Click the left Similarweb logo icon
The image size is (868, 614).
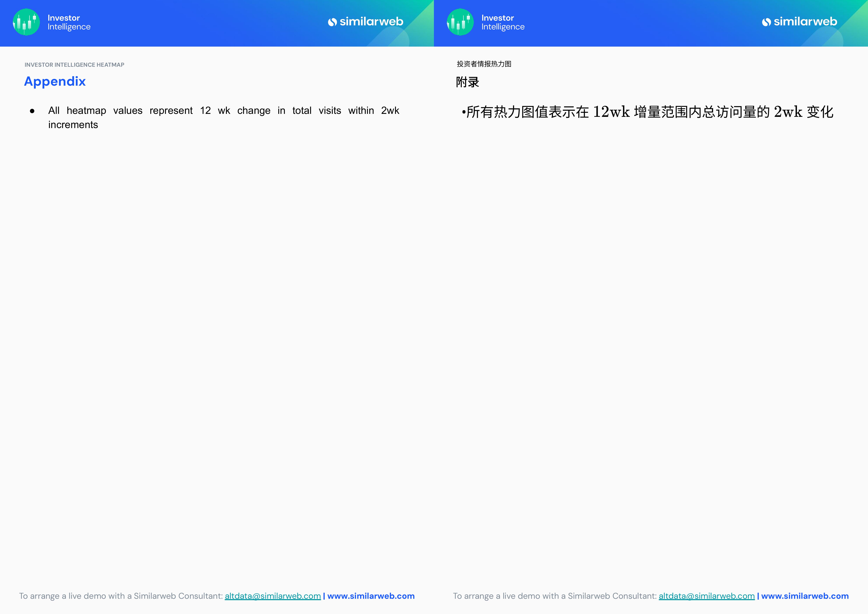coord(332,22)
